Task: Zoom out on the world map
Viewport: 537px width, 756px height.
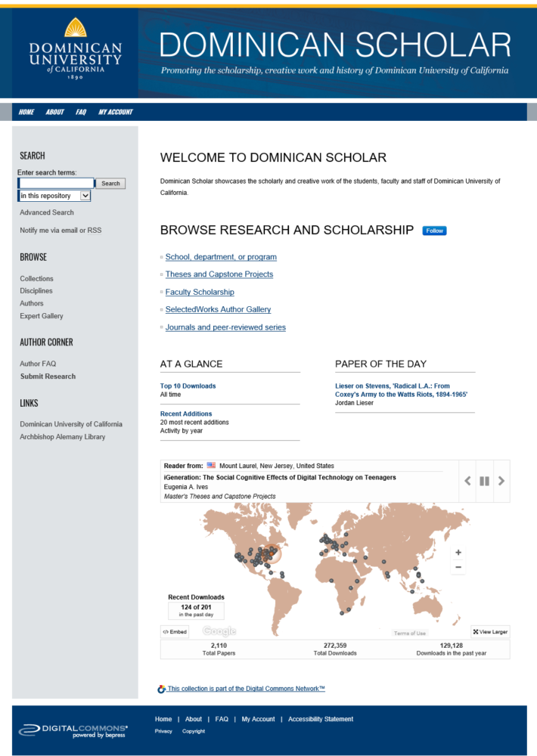Action: pos(458,568)
